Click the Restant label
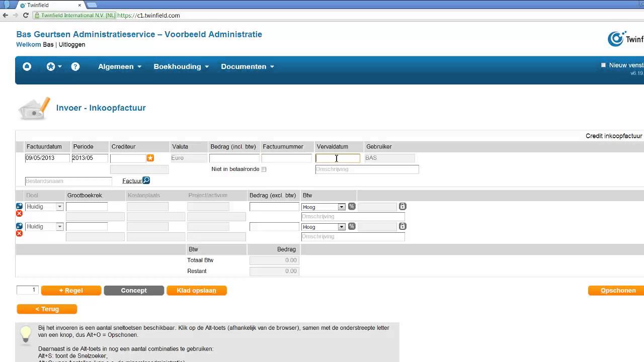 click(197, 271)
